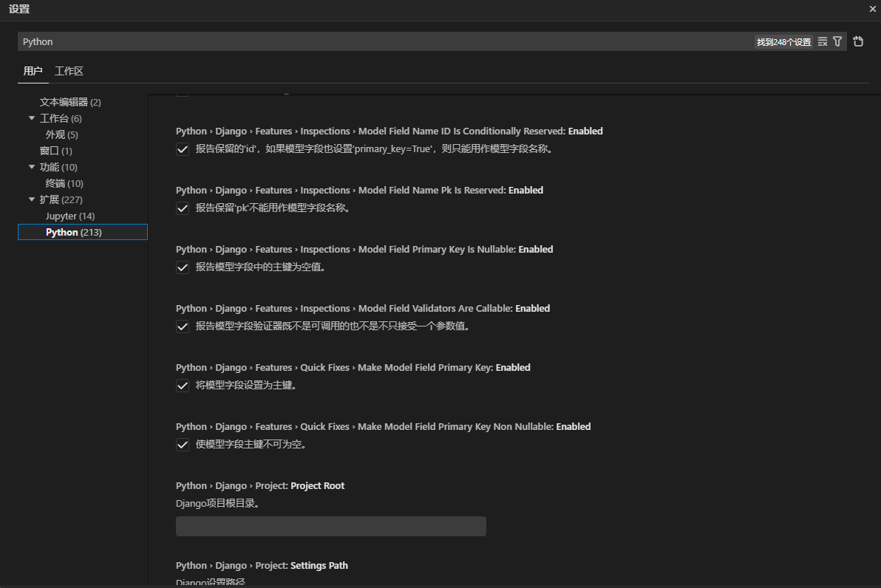The height and width of the screenshot is (588, 881).
Task: Select Jupyter (14) category
Action: (x=70, y=216)
